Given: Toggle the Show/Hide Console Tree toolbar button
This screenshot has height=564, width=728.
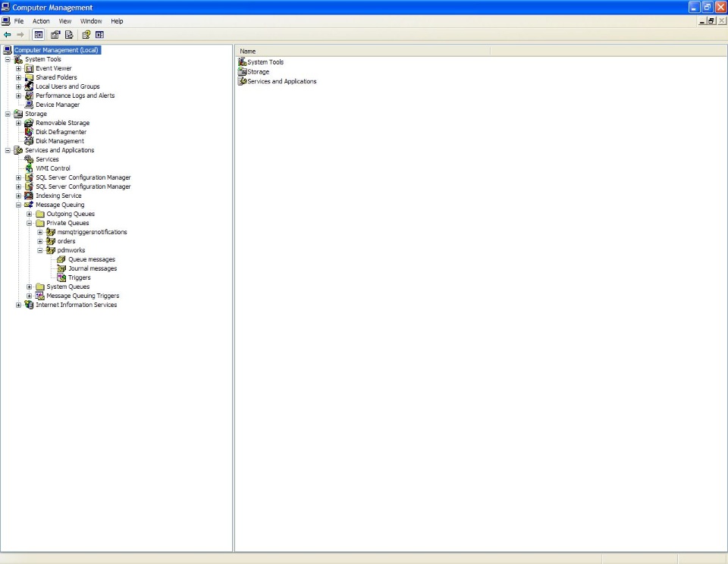Looking at the screenshot, I should point(39,35).
